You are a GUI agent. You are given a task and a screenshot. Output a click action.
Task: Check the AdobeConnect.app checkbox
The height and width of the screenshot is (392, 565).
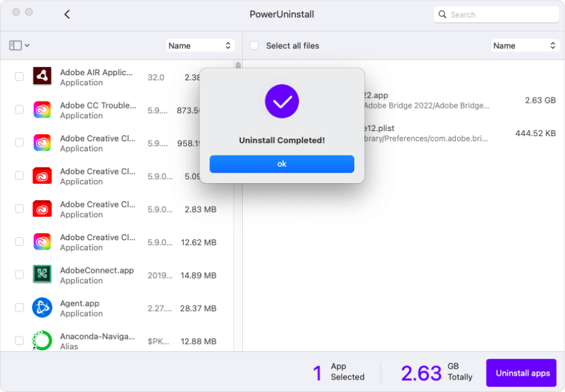(x=19, y=275)
